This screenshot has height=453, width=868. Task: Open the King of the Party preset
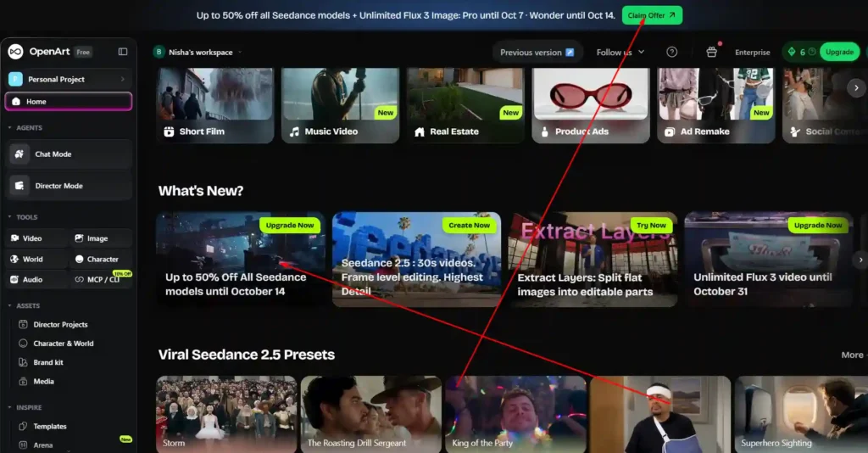[x=515, y=414]
